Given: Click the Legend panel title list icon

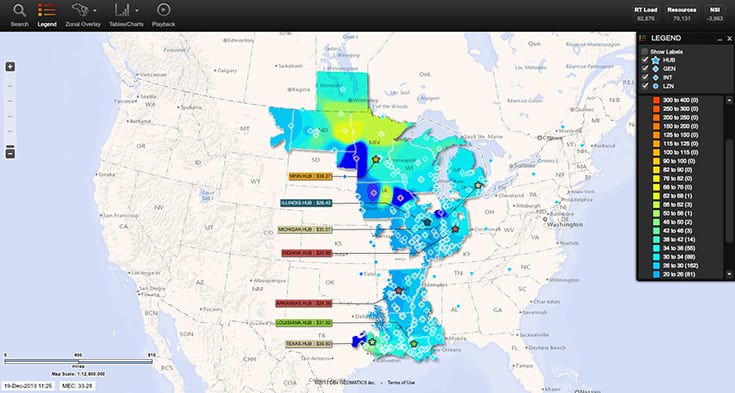Looking at the screenshot, I should point(643,38).
